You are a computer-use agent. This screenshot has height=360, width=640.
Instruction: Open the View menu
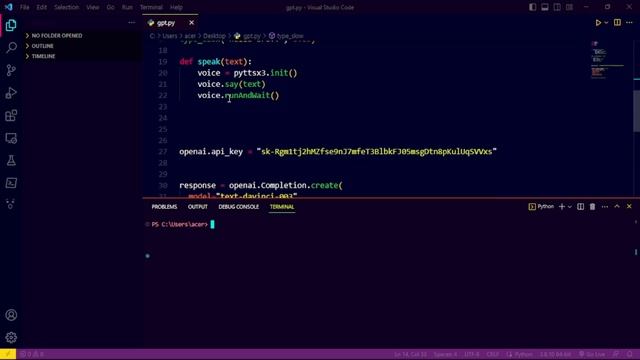tap(93, 7)
